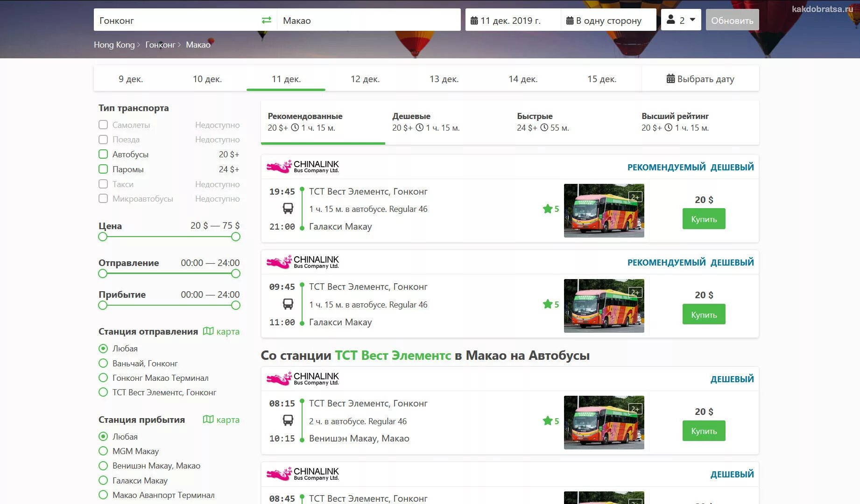Image resolution: width=860 pixels, height=504 pixels.
Task: Buy the 19:45 bus ticket
Action: [x=704, y=219]
